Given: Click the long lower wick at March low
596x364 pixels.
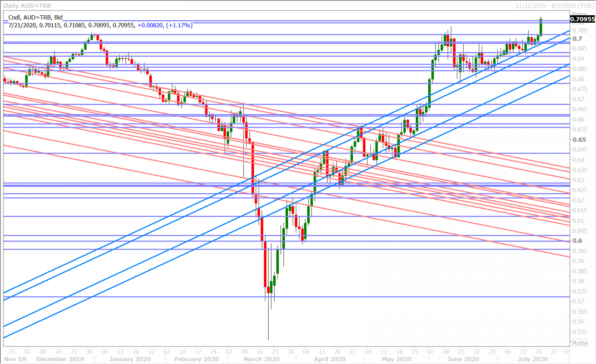Looking at the screenshot, I should tap(268, 324).
